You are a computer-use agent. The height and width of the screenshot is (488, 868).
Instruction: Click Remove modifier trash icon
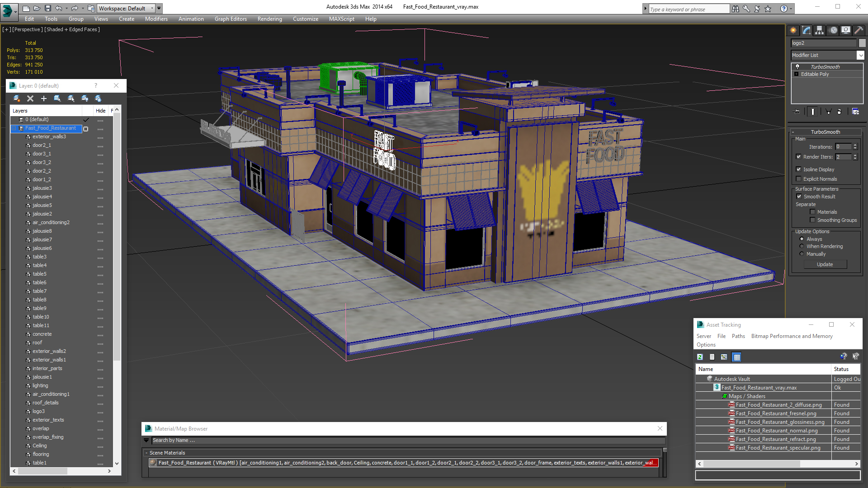pos(840,111)
